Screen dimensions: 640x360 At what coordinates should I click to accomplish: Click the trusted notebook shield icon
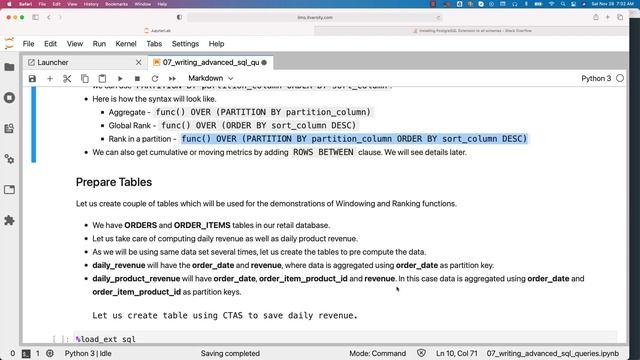(x=421, y=353)
